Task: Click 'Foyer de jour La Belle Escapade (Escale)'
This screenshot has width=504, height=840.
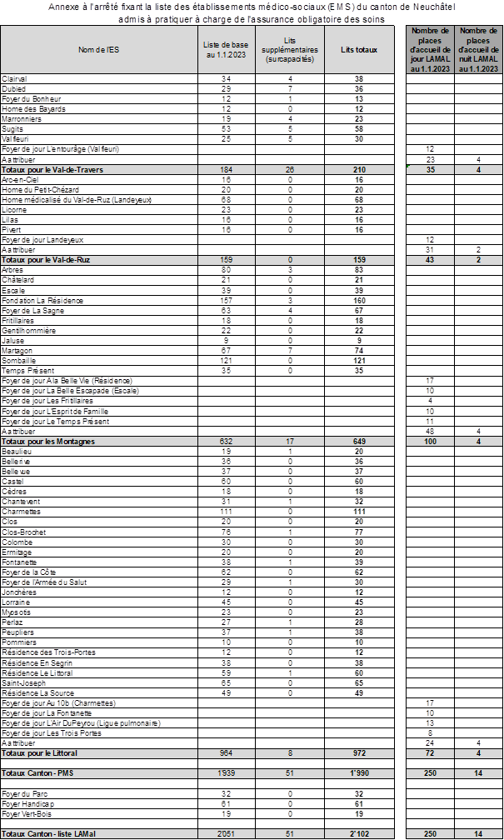Action: [70, 391]
